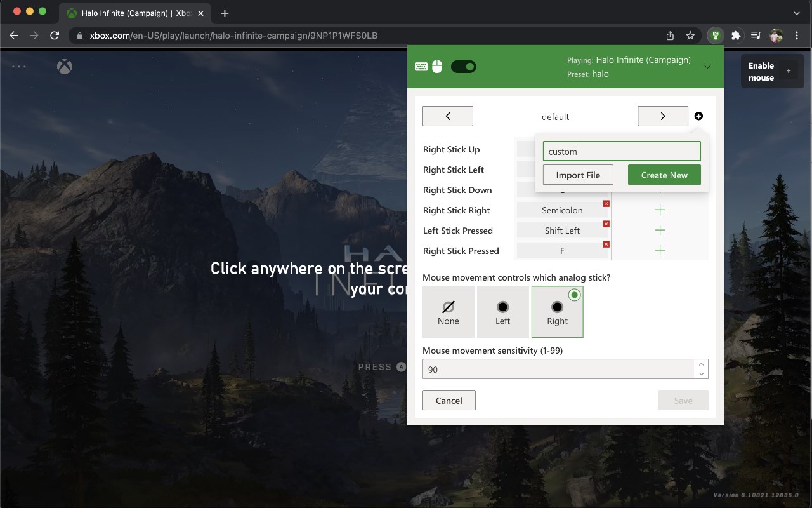This screenshot has width=812, height=508.
Task: Select Right analog stick for mouse
Action: click(558, 312)
